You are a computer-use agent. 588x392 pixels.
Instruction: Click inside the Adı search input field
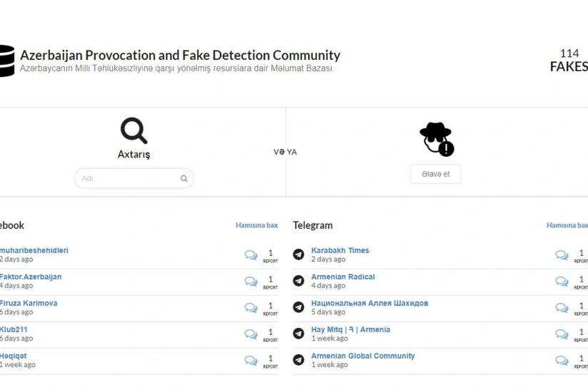click(134, 178)
